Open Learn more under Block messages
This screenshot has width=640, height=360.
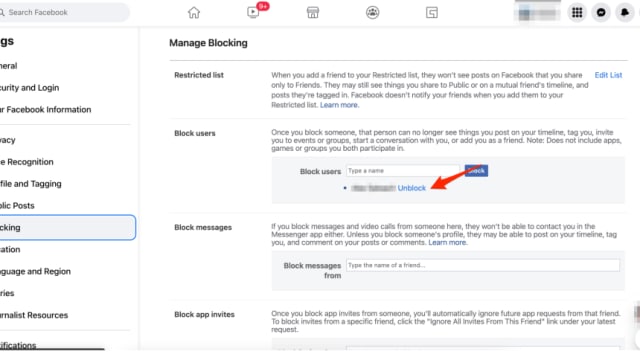click(x=447, y=242)
